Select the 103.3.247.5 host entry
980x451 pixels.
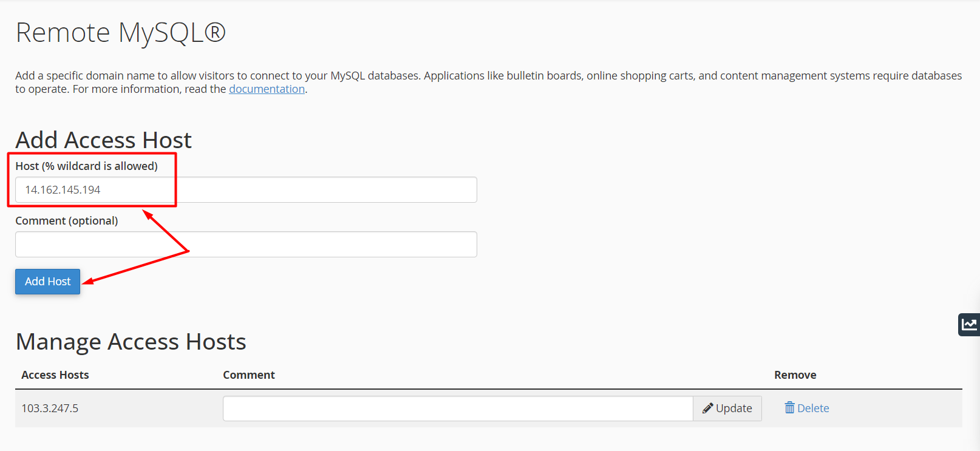pos(50,409)
